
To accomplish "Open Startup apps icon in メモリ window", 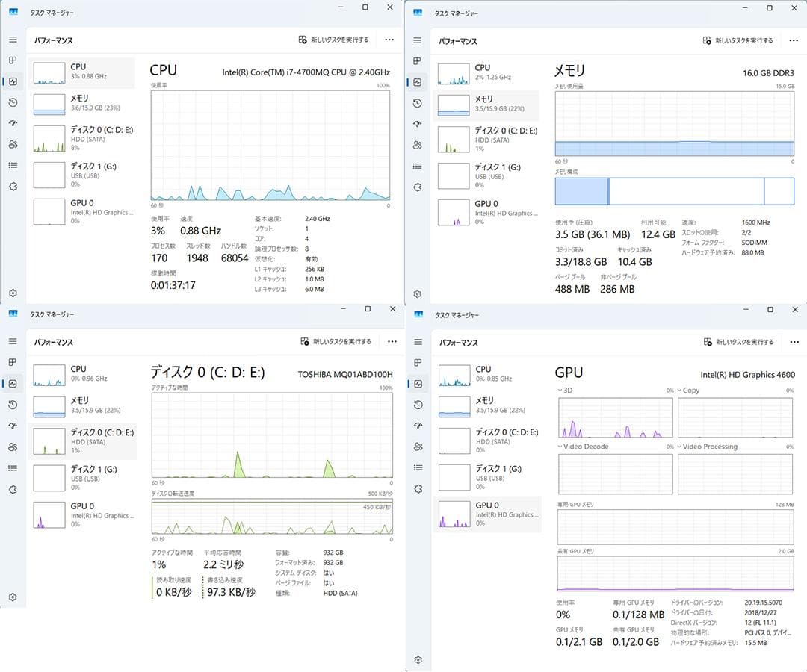I will pos(418,124).
